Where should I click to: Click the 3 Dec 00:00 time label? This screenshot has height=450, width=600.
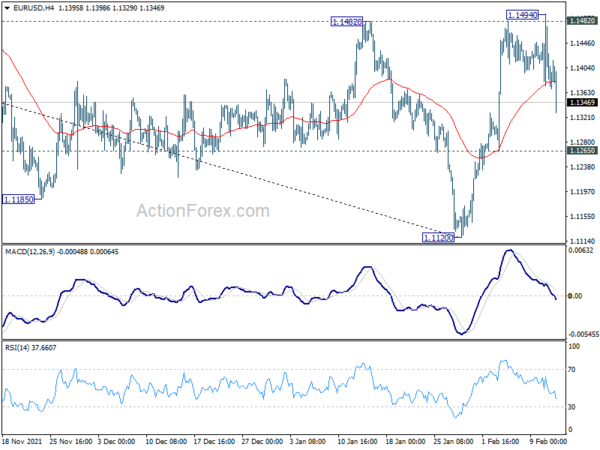116,441
